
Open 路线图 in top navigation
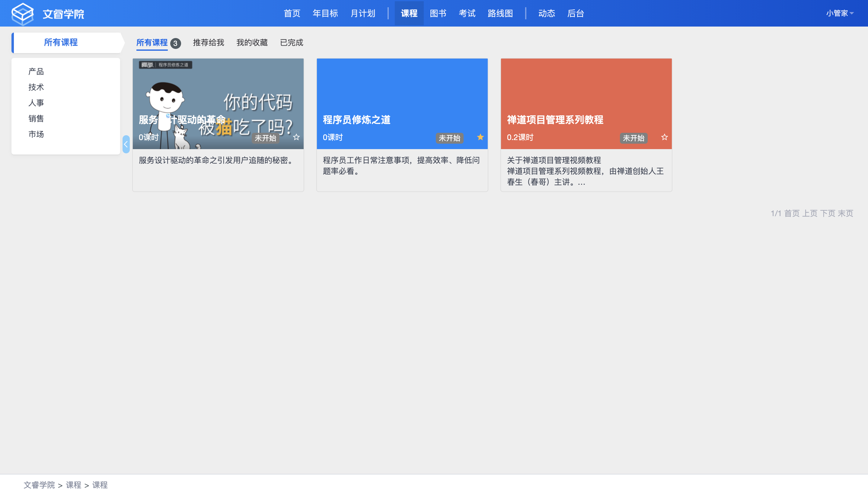click(500, 13)
